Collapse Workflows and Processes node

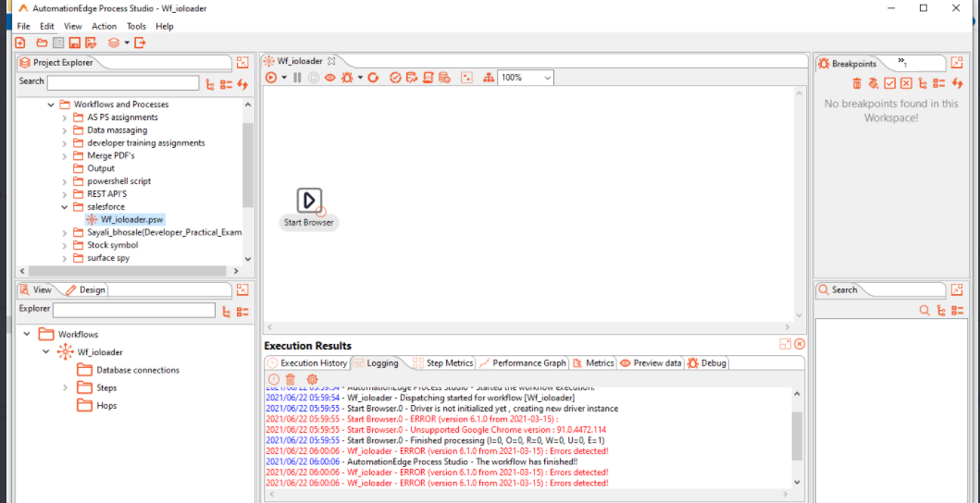tap(51, 105)
